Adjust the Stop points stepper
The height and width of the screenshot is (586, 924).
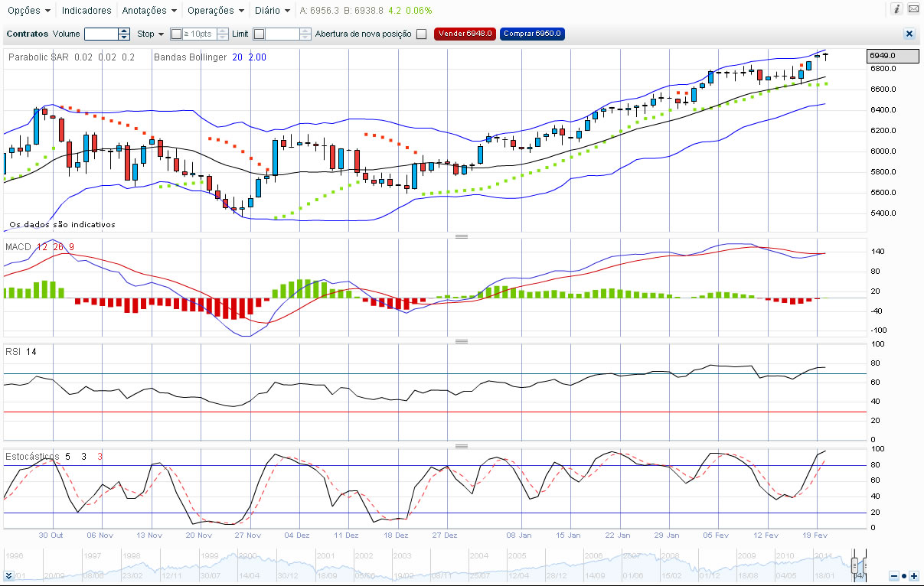tap(223, 34)
